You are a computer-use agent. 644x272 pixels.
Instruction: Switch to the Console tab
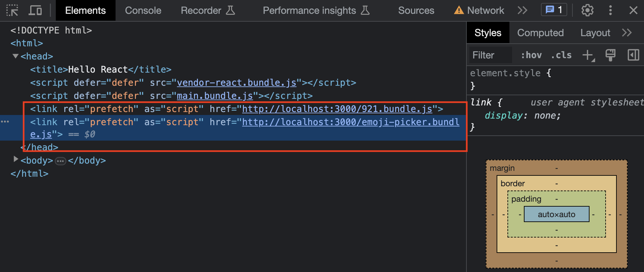click(x=143, y=10)
